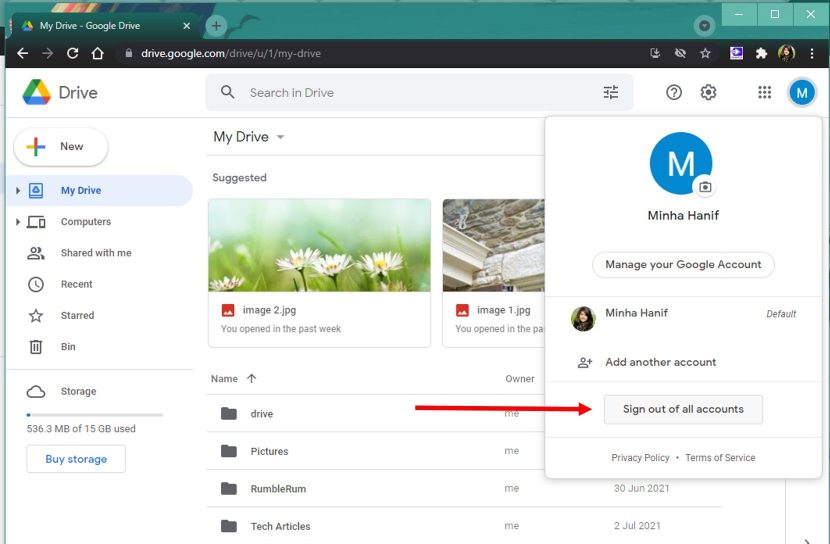Click the browser back arrow
The width and height of the screenshot is (830, 544).
tap(22, 53)
